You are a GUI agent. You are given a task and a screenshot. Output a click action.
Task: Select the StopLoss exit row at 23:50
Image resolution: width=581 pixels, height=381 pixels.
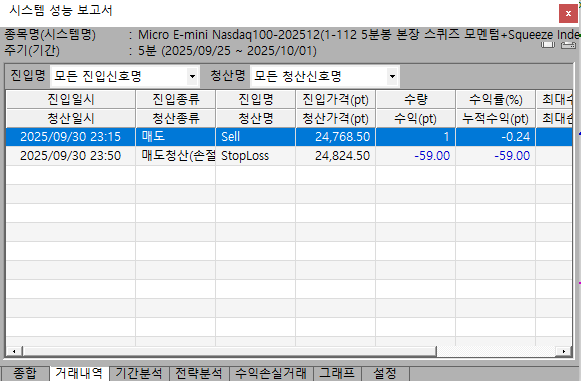pyautogui.click(x=289, y=156)
